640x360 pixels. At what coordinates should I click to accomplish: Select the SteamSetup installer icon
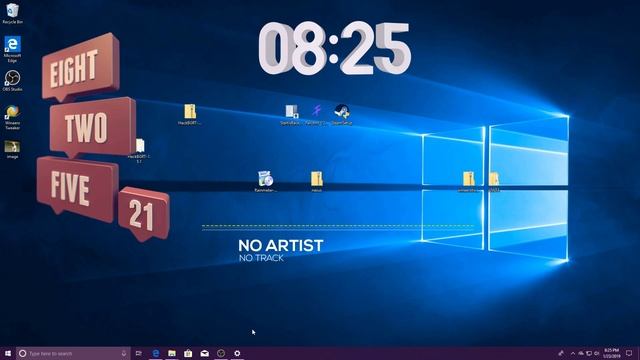[342, 114]
